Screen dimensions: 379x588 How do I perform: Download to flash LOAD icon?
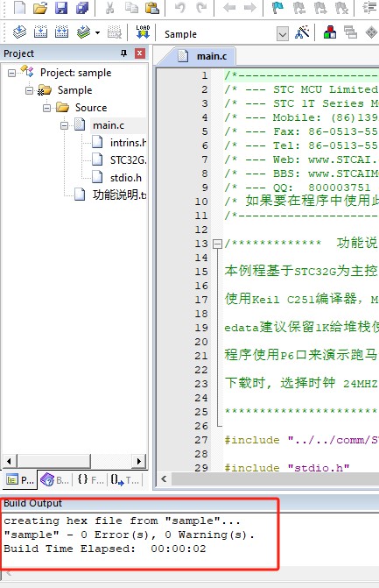pos(143,32)
